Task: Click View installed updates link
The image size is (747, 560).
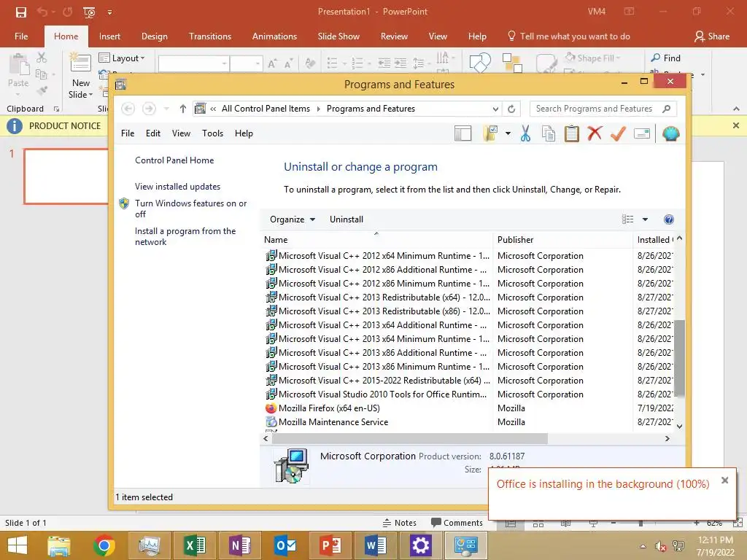Action: point(177,187)
